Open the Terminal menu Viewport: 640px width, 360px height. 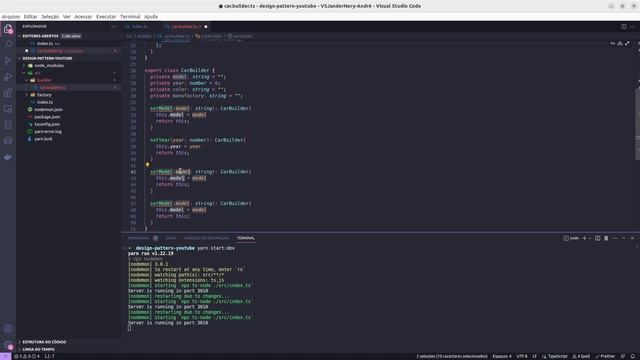click(130, 17)
